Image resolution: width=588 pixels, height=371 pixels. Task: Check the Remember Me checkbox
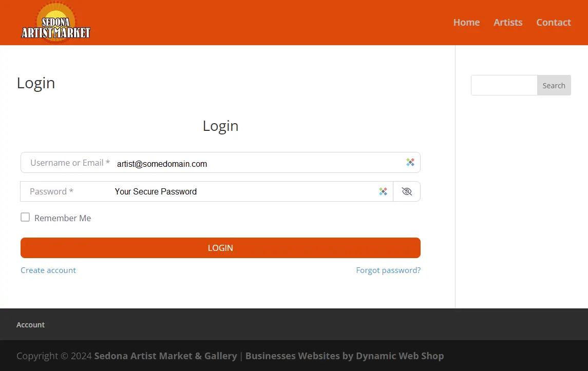[x=25, y=218]
